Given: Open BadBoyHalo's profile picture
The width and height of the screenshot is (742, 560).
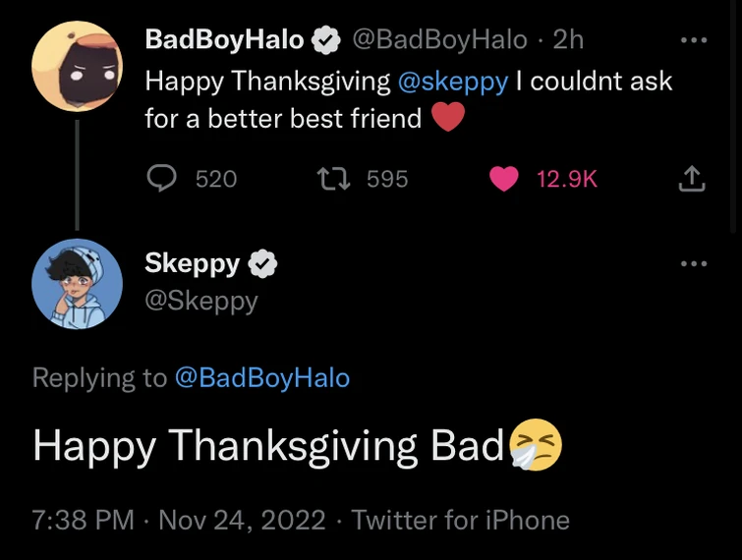Looking at the screenshot, I should pyautogui.click(x=78, y=64).
